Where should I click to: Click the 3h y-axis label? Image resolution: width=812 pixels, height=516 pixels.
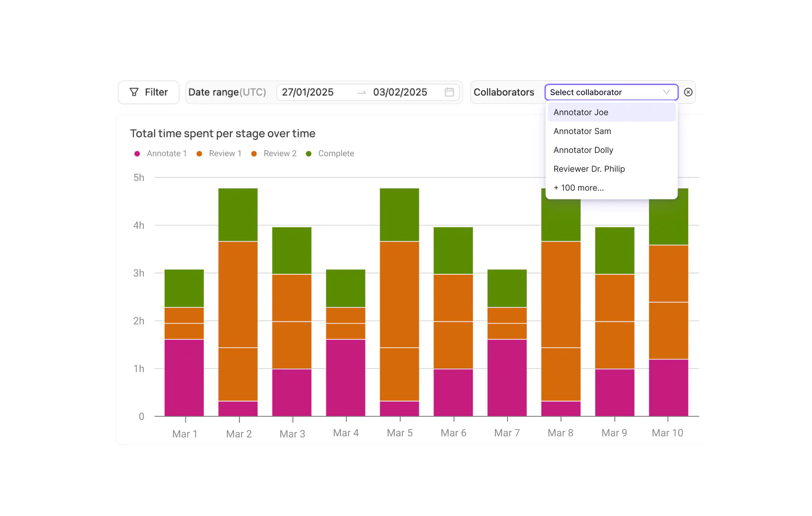[139, 273]
